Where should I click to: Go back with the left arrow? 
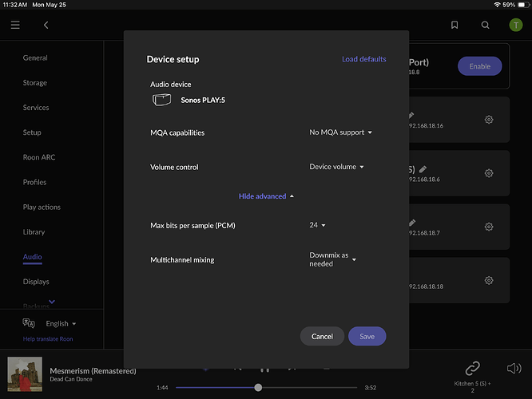46,25
